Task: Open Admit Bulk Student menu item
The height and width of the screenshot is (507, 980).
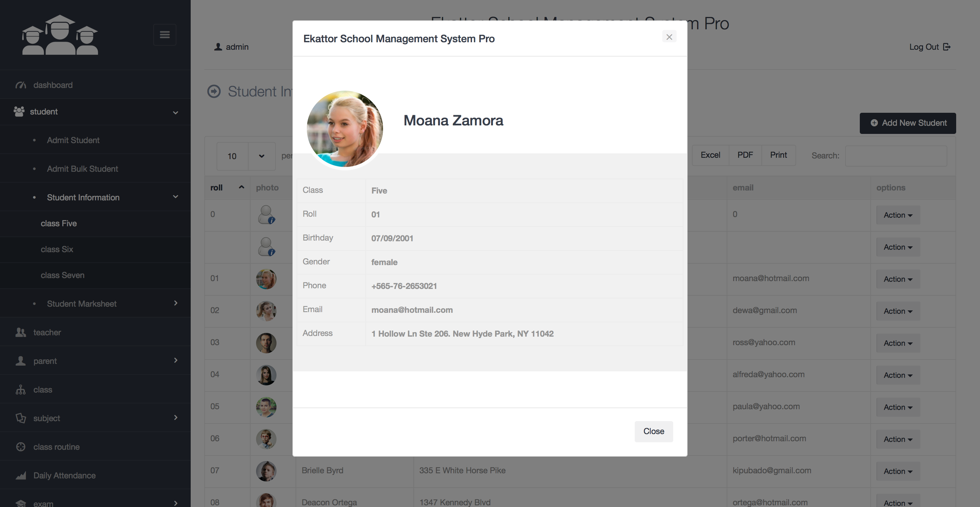Action: pyautogui.click(x=82, y=169)
